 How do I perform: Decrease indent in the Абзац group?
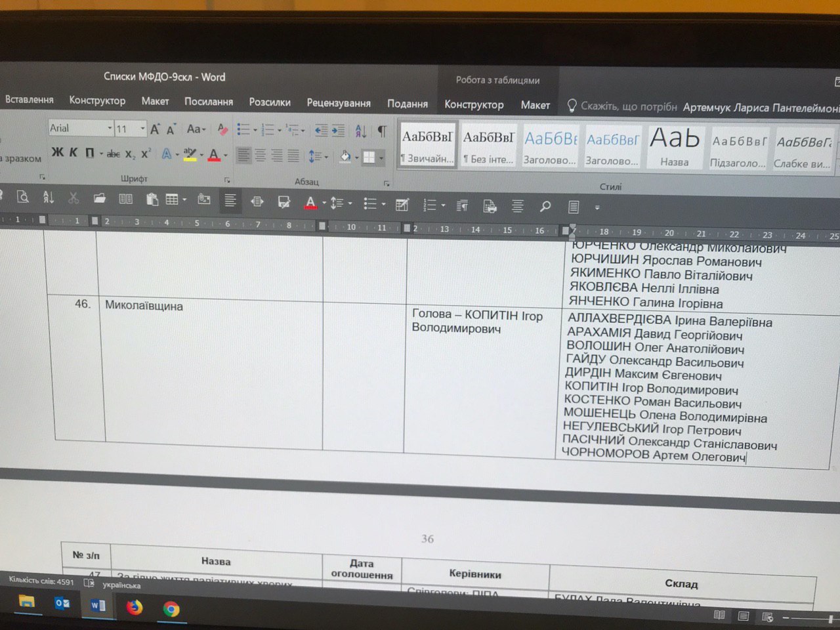click(321, 131)
